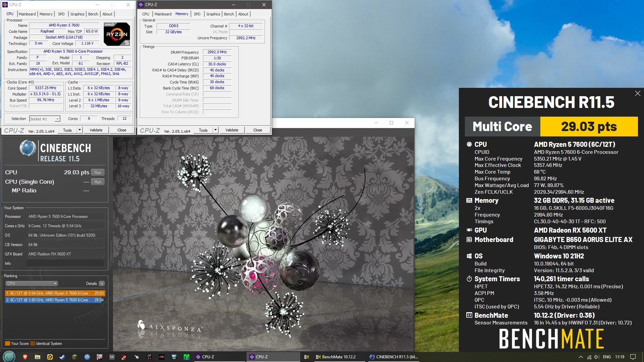Switch to second CPU-Z taskbar window
644x362 pixels.
tap(273, 357)
